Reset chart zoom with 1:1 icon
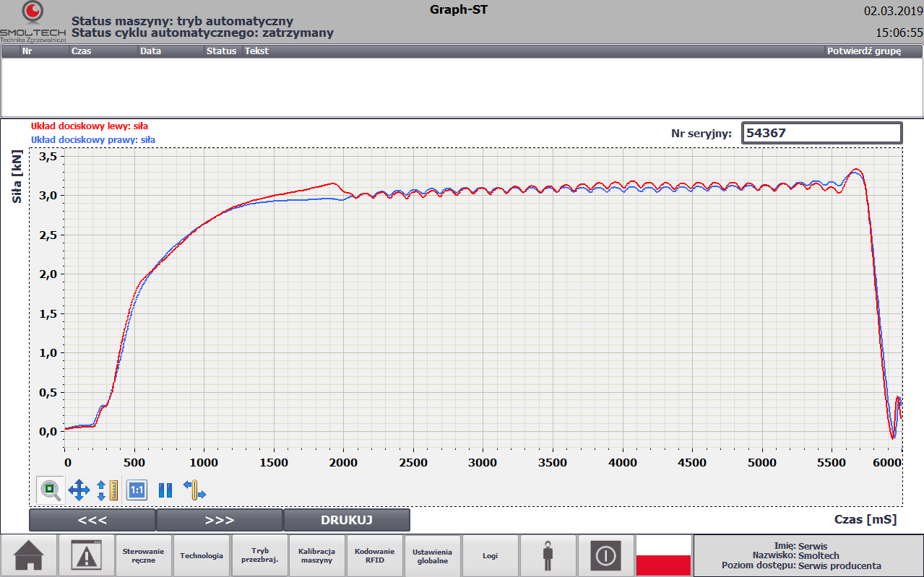Viewport: 924px width, 577px height. point(137,490)
